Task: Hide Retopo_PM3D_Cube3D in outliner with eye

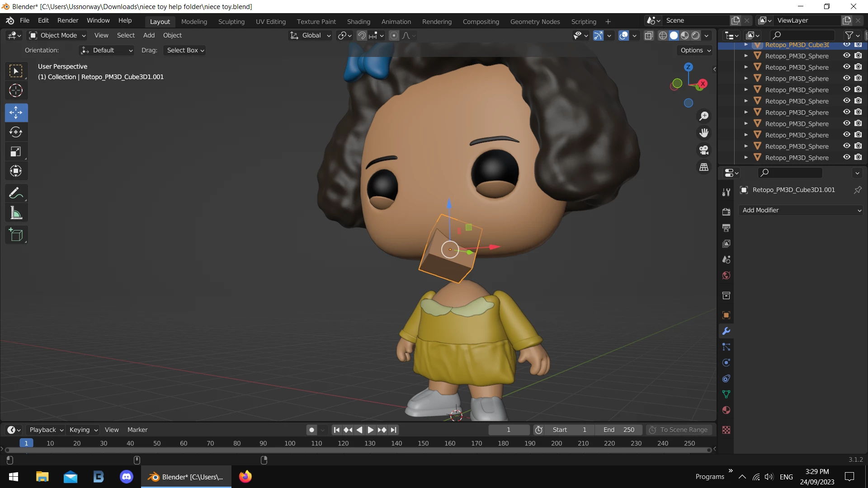Action: [x=847, y=45]
